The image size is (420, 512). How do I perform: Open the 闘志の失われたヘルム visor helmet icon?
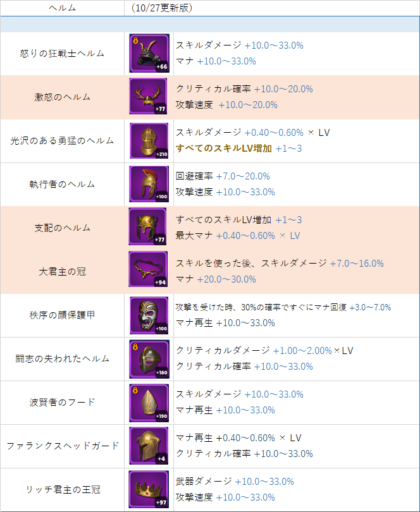coord(149,359)
